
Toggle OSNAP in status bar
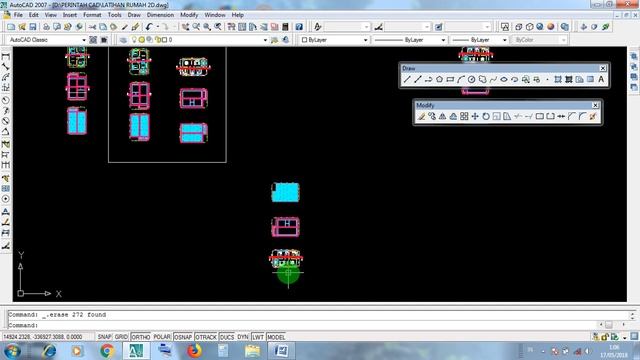click(x=183, y=337)
